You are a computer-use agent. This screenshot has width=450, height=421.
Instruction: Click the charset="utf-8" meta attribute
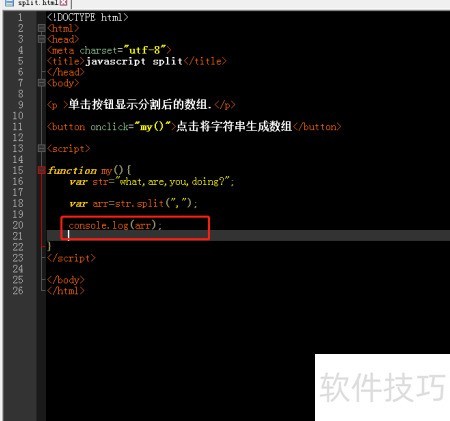(x=122, y=50)
